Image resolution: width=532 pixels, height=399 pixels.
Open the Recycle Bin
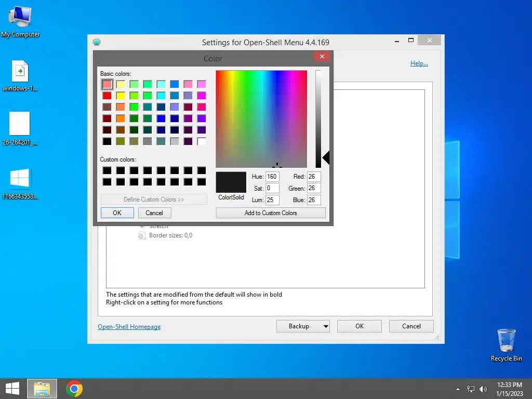point(506,345)
